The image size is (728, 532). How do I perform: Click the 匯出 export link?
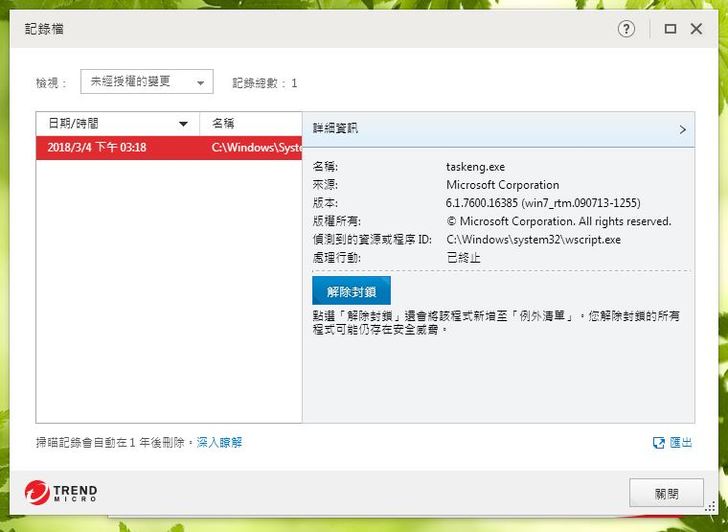coord(681,443)
